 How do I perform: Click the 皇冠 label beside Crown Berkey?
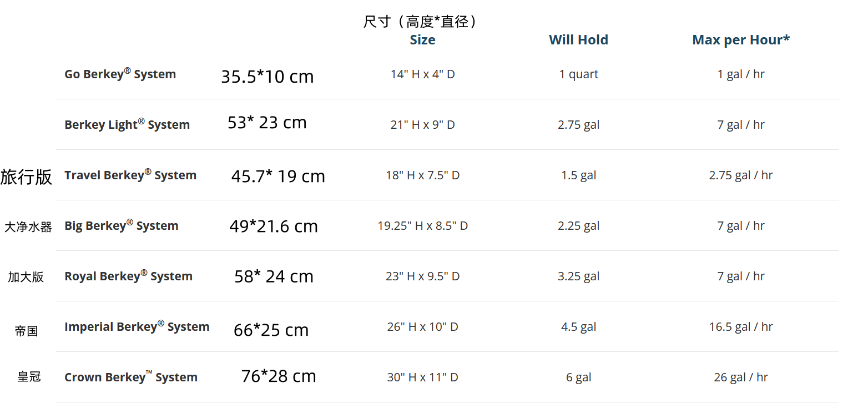coord(29,377)
